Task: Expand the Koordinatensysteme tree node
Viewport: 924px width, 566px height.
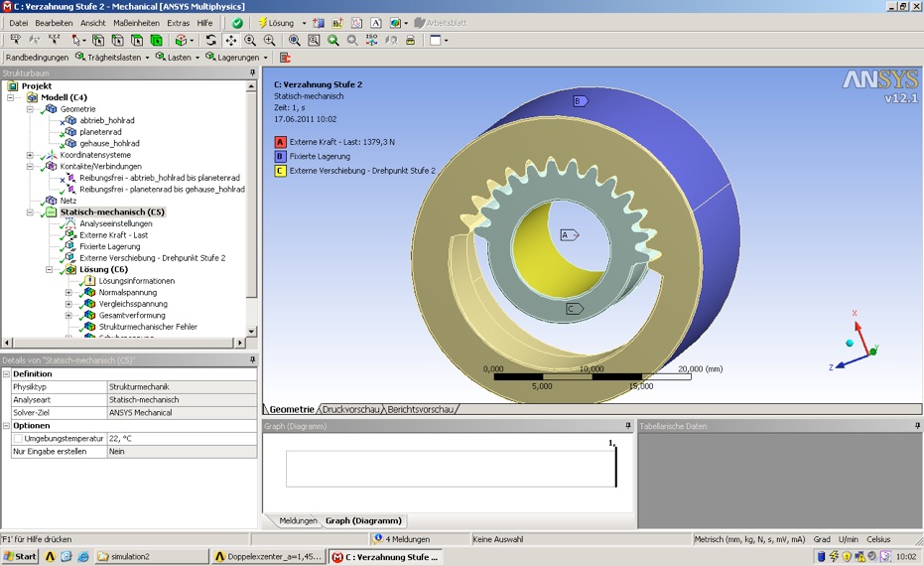Action: [30, 155]
